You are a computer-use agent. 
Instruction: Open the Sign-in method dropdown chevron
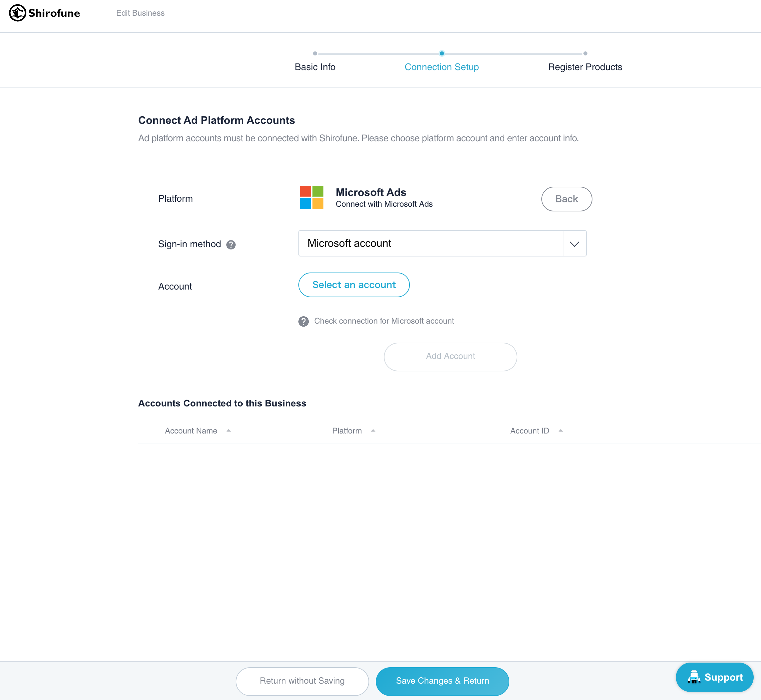coord(574,243)
